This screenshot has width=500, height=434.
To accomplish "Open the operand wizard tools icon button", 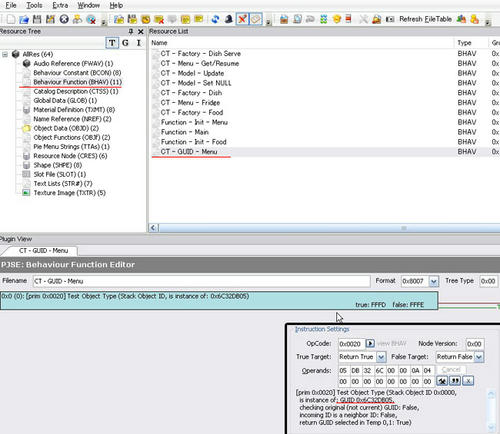I will [442, 381].
